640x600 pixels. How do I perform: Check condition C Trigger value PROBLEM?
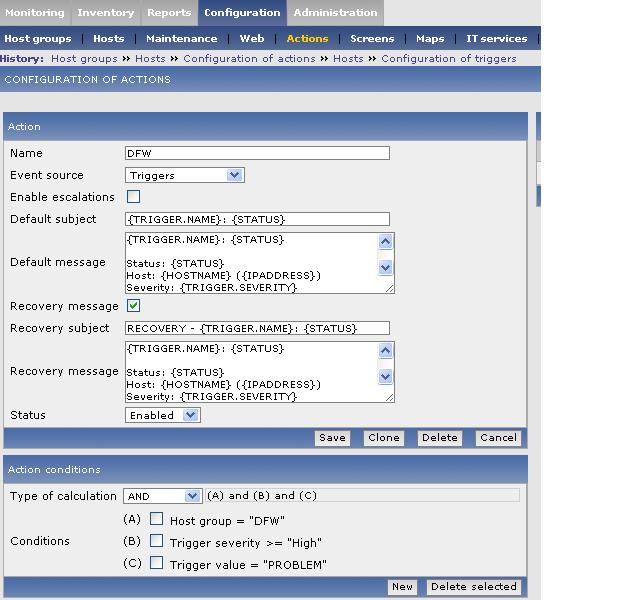pyautogui.click(x=157, y=563)
